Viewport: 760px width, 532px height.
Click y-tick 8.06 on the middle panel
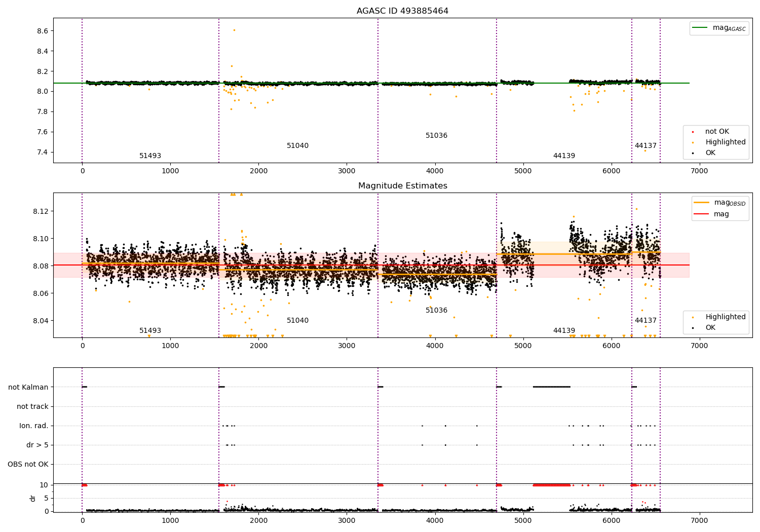coord(41,294)
